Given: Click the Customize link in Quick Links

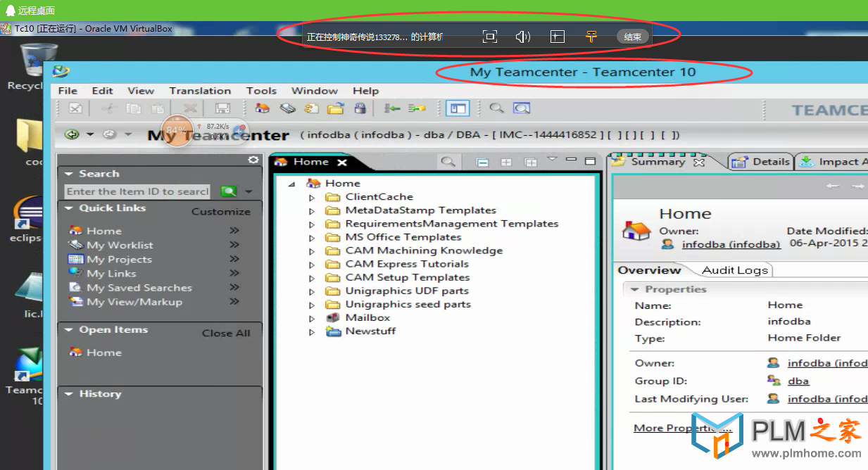Looking at the screenshot, I should [x=221, y=211].
